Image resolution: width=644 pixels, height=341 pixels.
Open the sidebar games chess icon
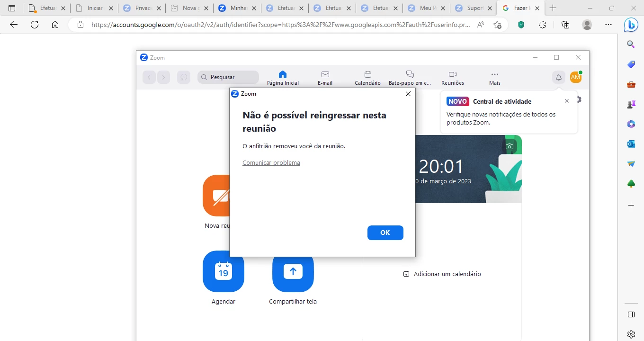coord(631,104)
